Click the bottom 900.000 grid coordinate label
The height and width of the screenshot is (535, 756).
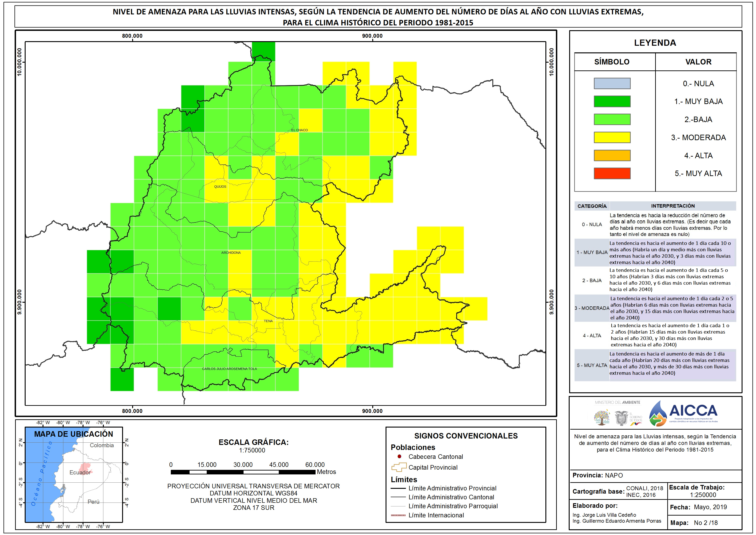click(372, 411)
